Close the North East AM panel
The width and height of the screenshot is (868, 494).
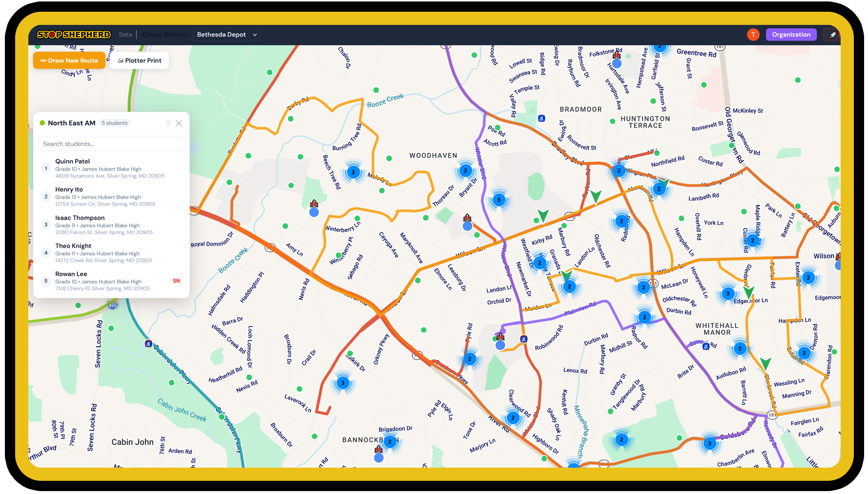(x=179, y=123)
